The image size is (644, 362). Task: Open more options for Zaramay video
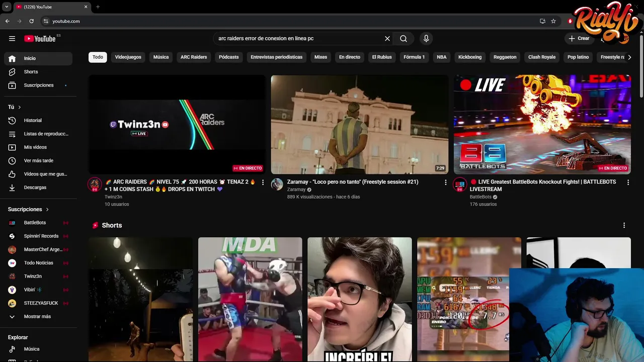(x=445, y=183)
